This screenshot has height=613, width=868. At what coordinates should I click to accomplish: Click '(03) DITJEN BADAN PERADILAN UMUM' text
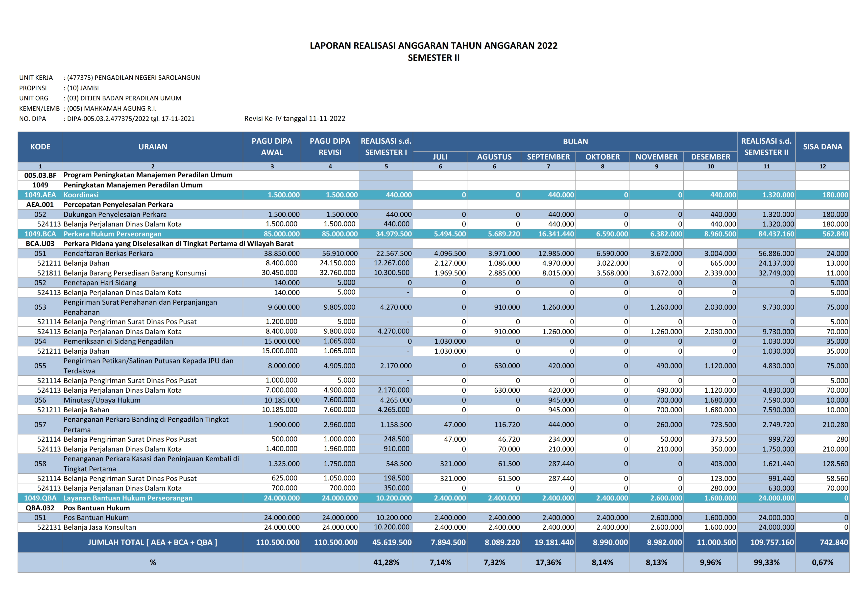[124, 98]
